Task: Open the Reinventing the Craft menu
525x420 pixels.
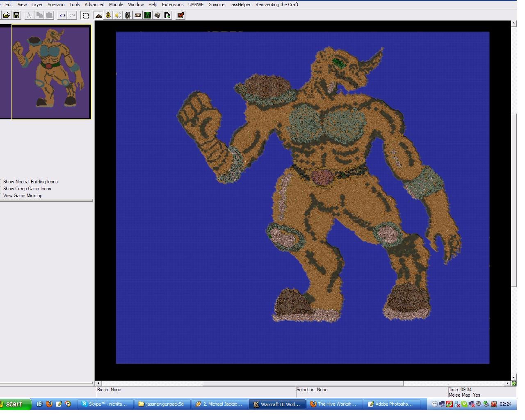Action: coord(277,5)
